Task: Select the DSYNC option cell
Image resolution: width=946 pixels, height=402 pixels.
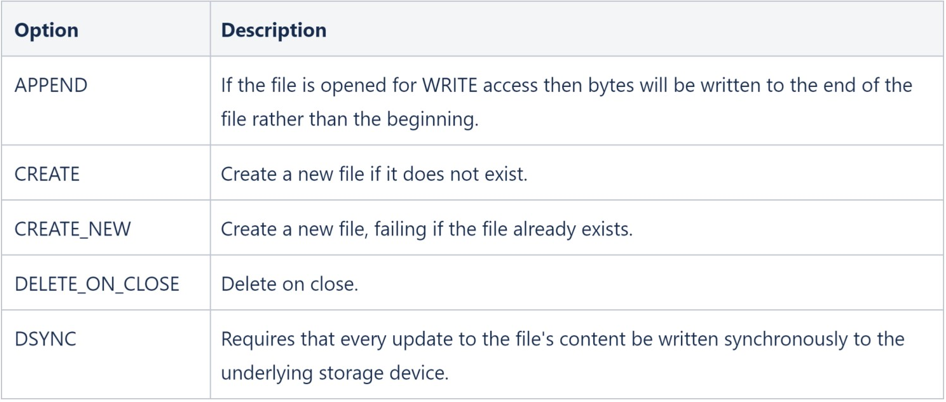Action: (x=45, y=339)
